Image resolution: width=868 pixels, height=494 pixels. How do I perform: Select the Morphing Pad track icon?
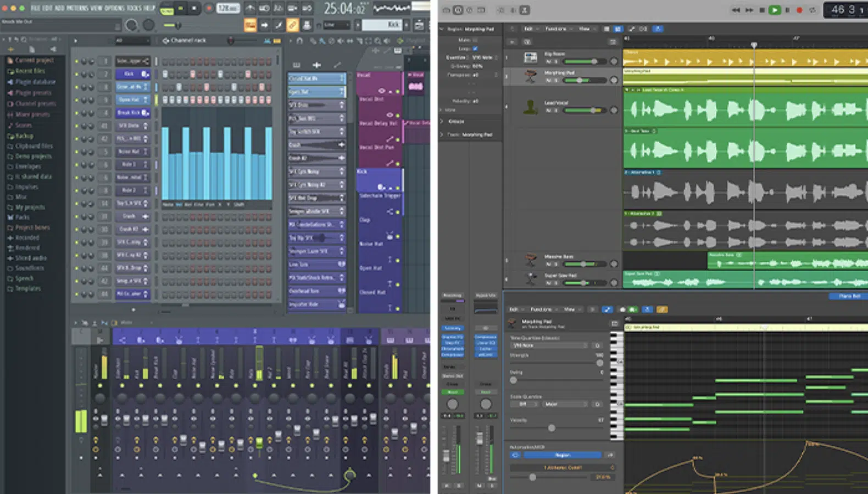(x=530, y=76)
